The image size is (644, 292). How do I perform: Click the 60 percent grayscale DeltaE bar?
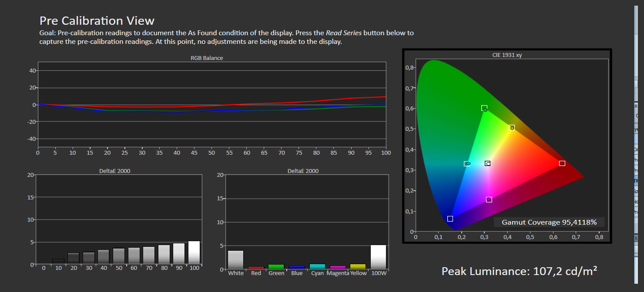[134, 255]
